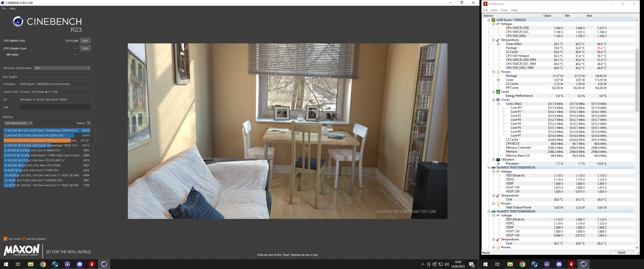Click red lightning HWMonitor icon on taskbar beneath HWMonitor
Viewport: 644px width, 269px height.
coord(571,264)
